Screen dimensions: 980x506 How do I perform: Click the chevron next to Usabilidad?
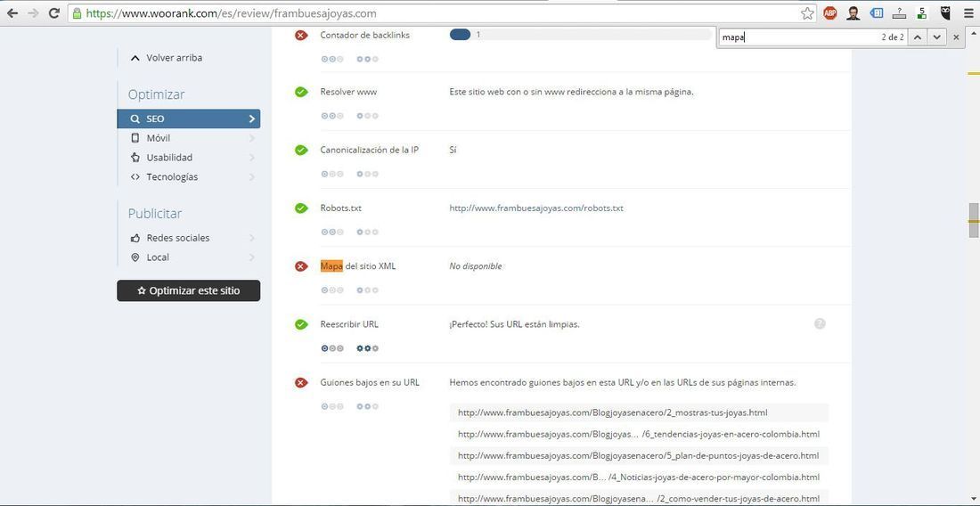(252, 158)
